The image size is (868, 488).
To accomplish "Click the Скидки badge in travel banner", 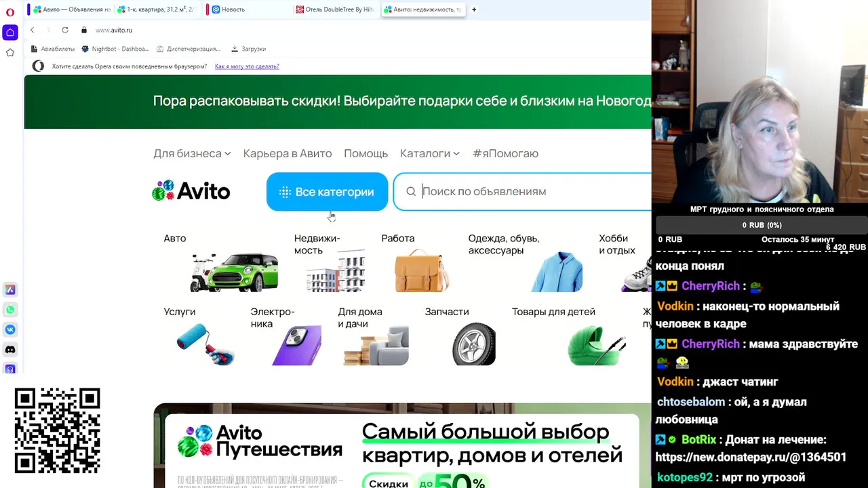I will (x=389, y=483).
